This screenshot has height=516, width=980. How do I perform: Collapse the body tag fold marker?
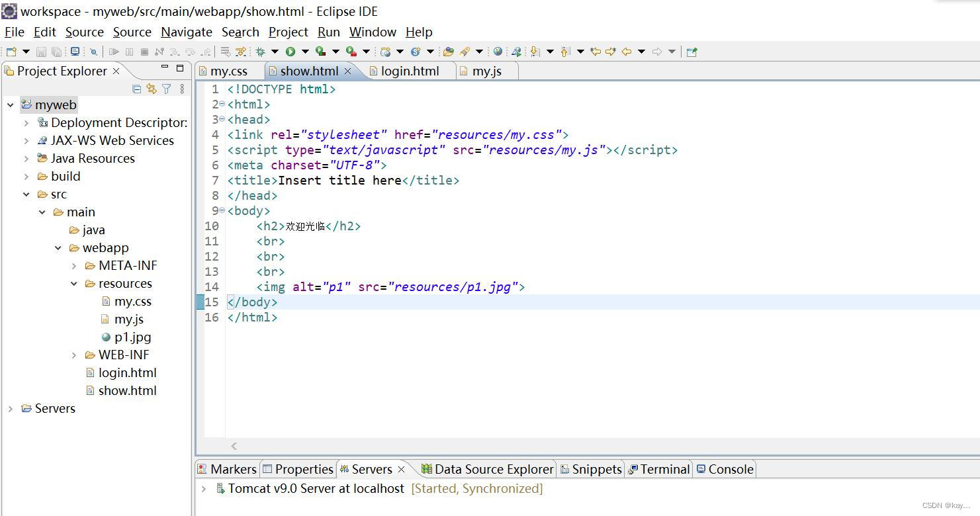pyautogui.click(x=222, y=210)
